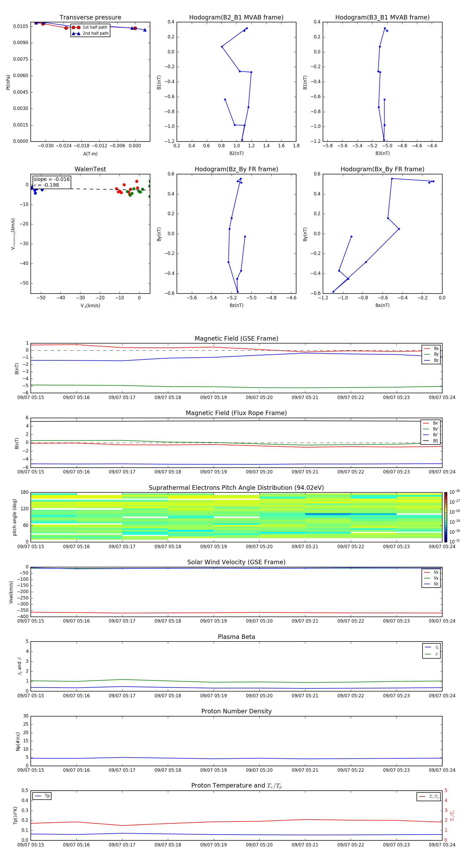The height and width of the screenshot is (868, 473).
Task: Click the 'Magnetic Field (GSE Frame)' title
Action: click(236, 339)
